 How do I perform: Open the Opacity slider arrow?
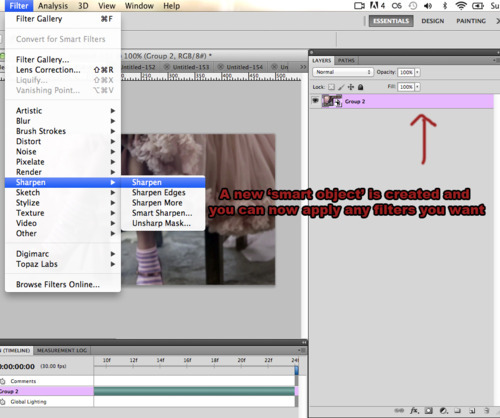pyautogui.click(x=417, y=72)
